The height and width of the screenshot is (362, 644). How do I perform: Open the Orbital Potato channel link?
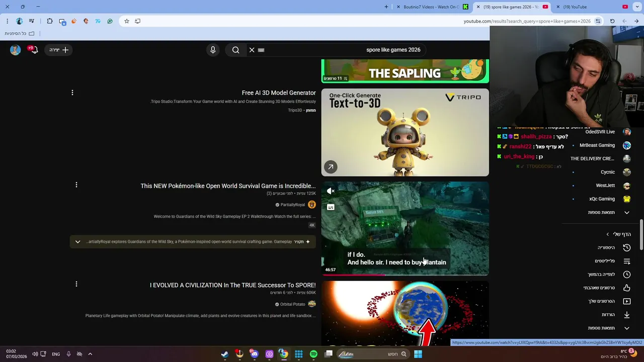(x=292, y=304)
